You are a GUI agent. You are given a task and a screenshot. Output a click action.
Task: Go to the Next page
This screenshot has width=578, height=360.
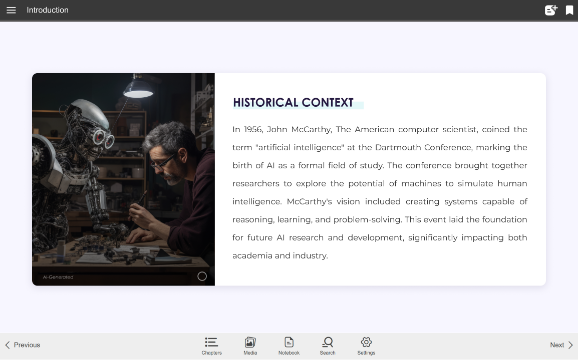click(562, 345)
